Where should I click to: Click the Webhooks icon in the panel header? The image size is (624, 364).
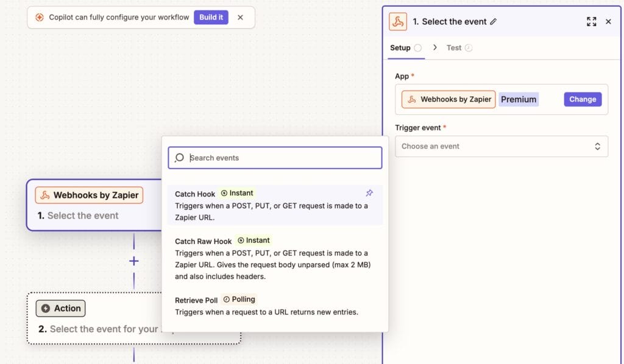(399, 21)
